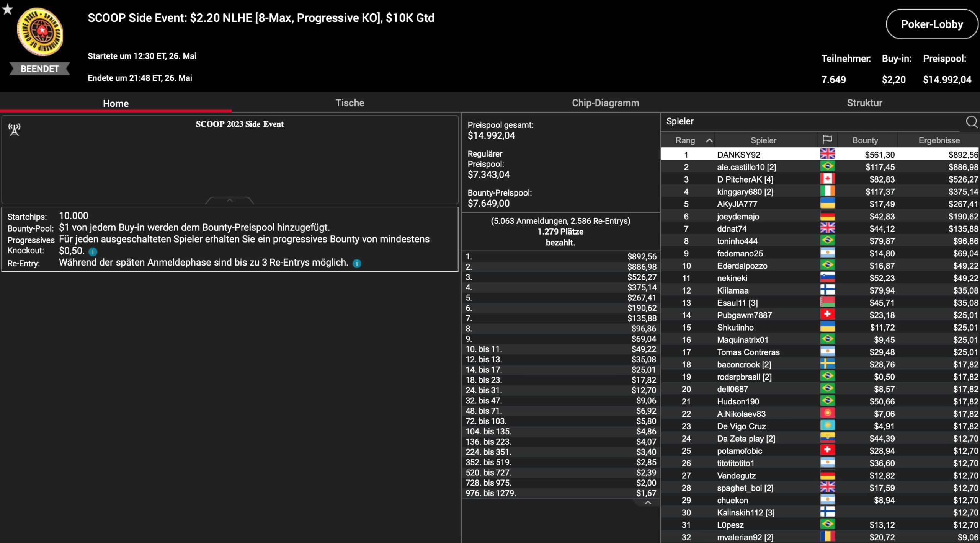The height and width of the screenshot is (543, 980).
Task: Select player D PitcherAK [4]
Action: pos(745,179)
